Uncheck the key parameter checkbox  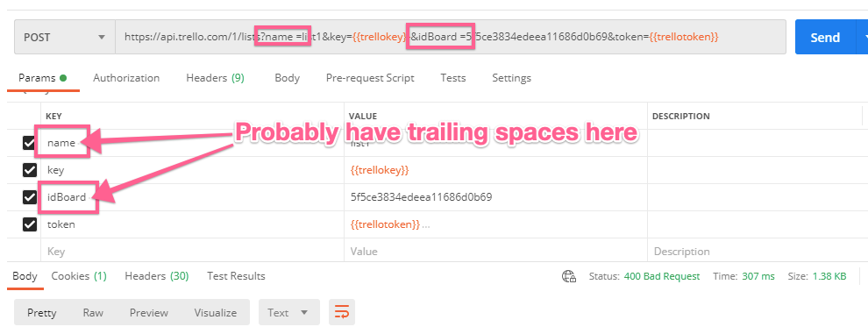click(29, 170)
